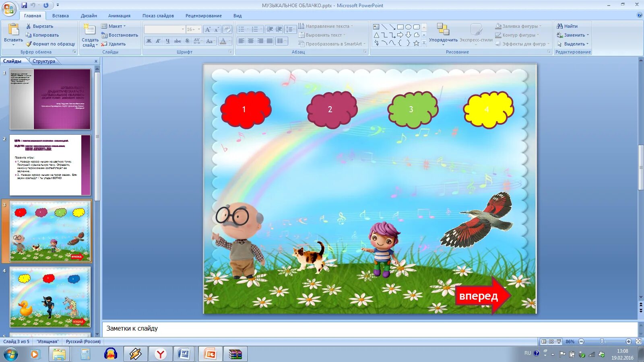Cut selection with Вырезать

[39, 26]
